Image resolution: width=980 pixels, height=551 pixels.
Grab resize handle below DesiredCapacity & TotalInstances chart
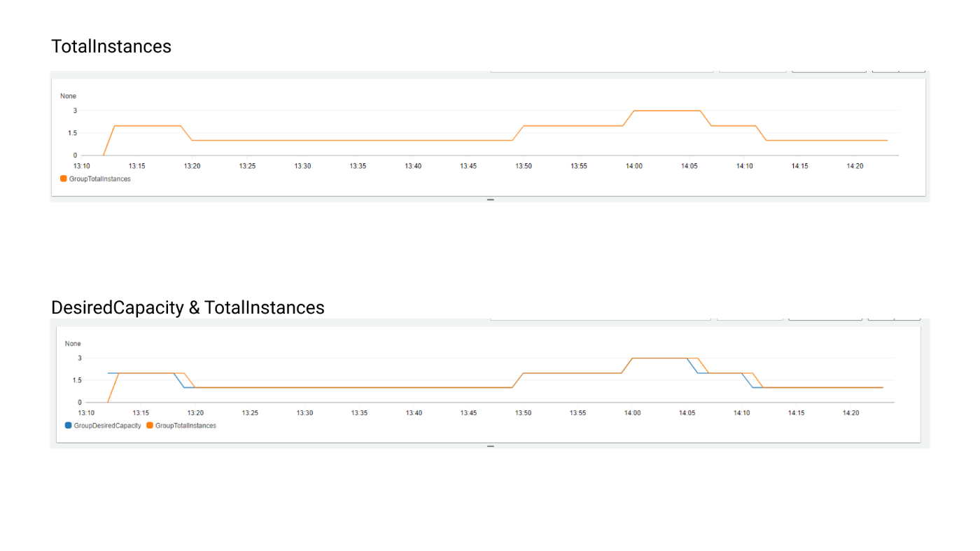point(491,446)
